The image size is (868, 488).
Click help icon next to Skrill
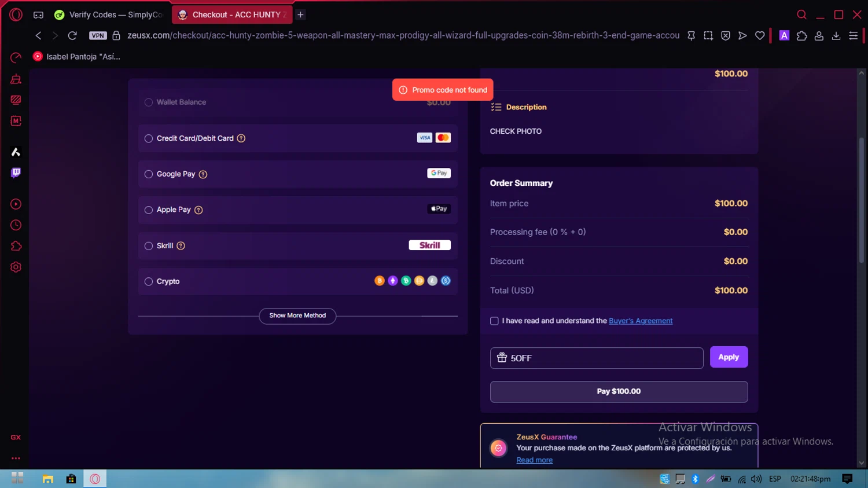[181, 246]
